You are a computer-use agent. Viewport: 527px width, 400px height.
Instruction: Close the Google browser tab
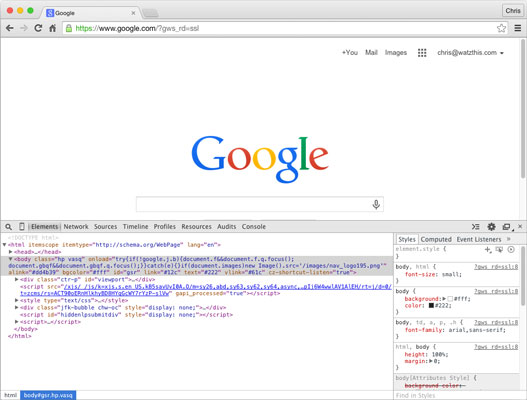tap(133, 13)
